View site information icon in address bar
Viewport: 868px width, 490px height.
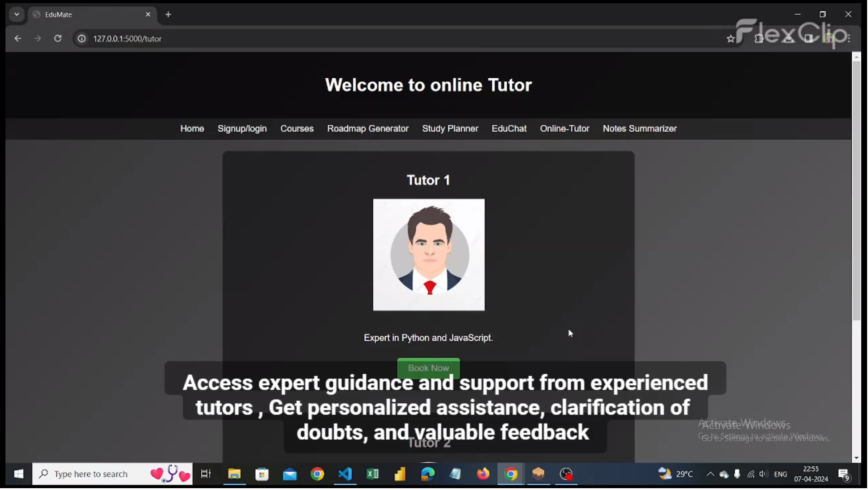[82, 39]
